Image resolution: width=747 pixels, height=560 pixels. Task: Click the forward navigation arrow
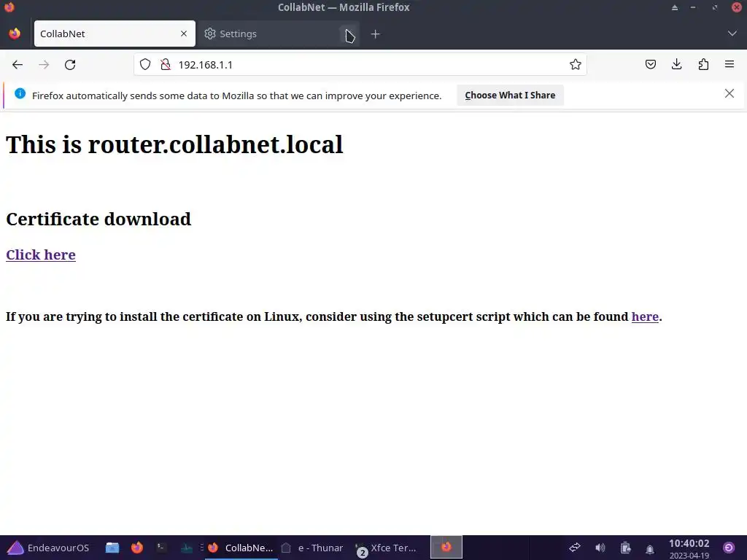point(44,65)
